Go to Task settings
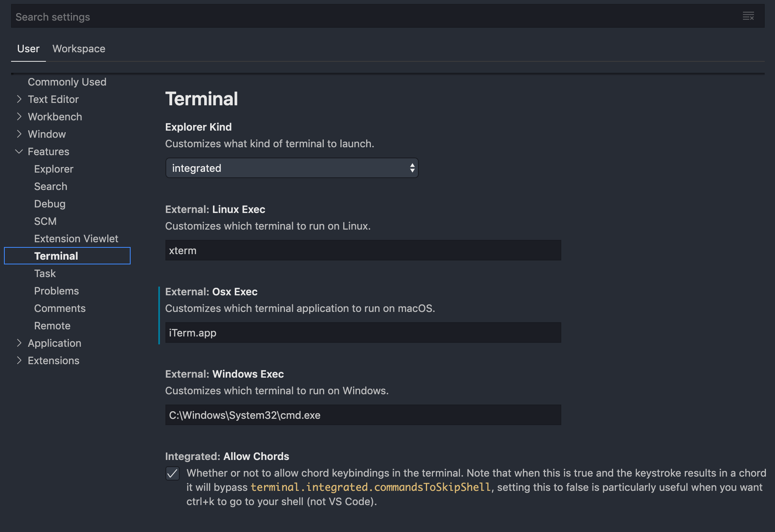This screenshot has height=532, width=775. click(45, 274)
